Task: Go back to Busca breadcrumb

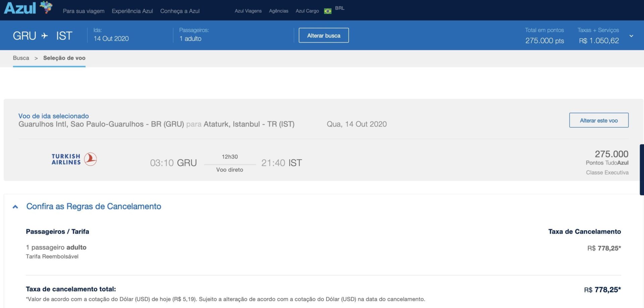Action: [21, 58]
